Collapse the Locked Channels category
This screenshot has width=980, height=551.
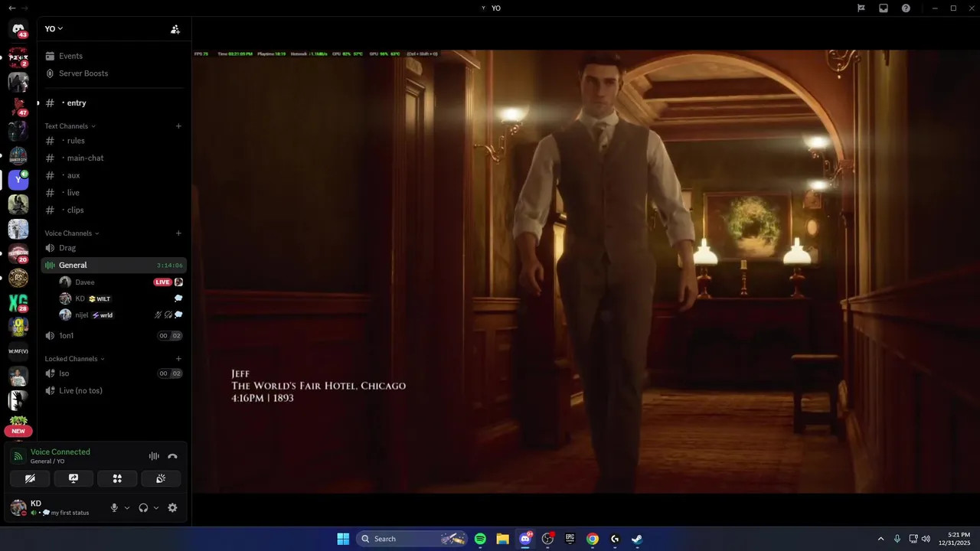point(74,359)
